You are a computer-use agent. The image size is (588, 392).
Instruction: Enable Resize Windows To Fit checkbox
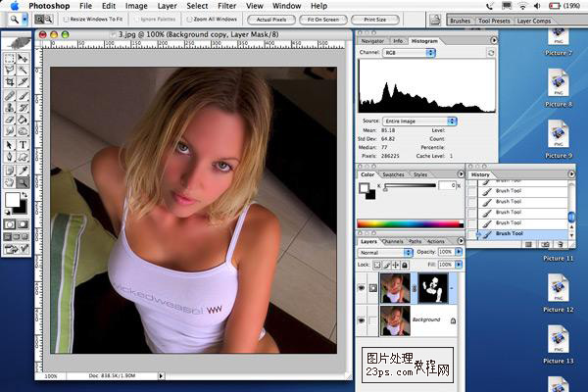[66, 20]
